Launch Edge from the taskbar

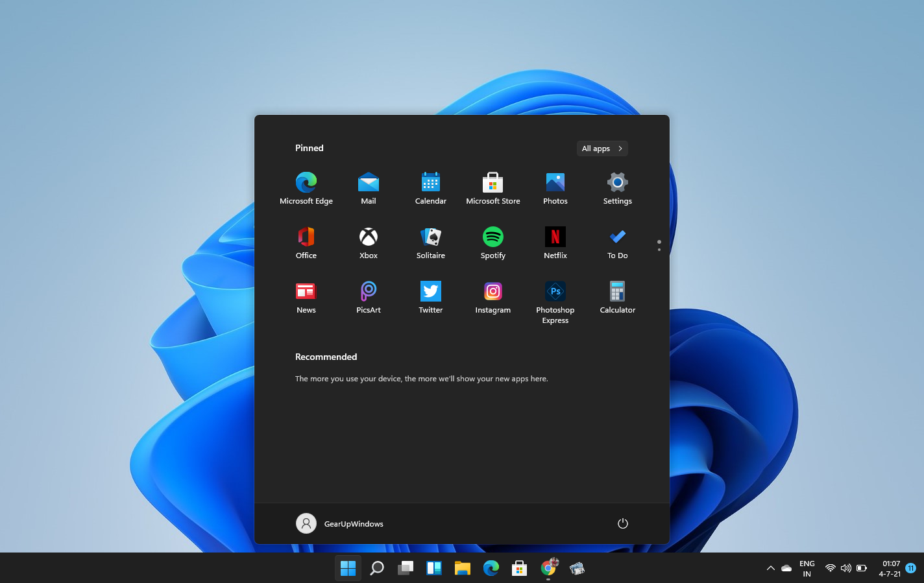(x=491, y=568)
